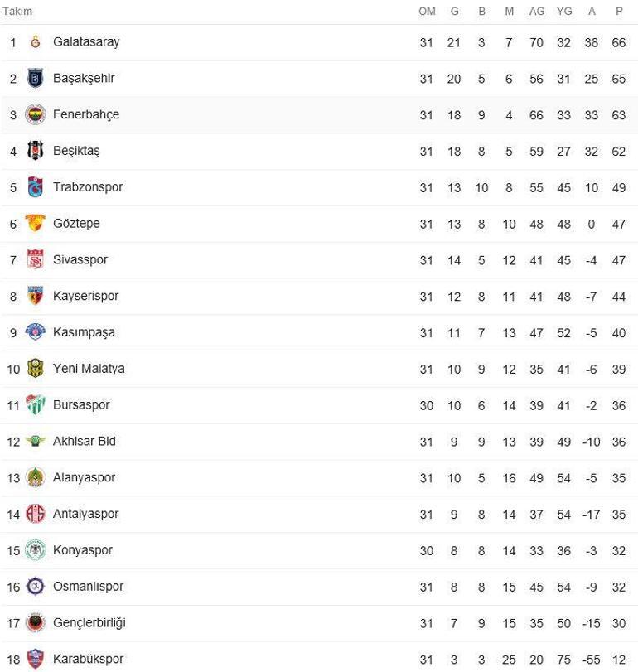Click the Bursaspor team name
Viewport: 638px width, 672px height.
[81, 405]
